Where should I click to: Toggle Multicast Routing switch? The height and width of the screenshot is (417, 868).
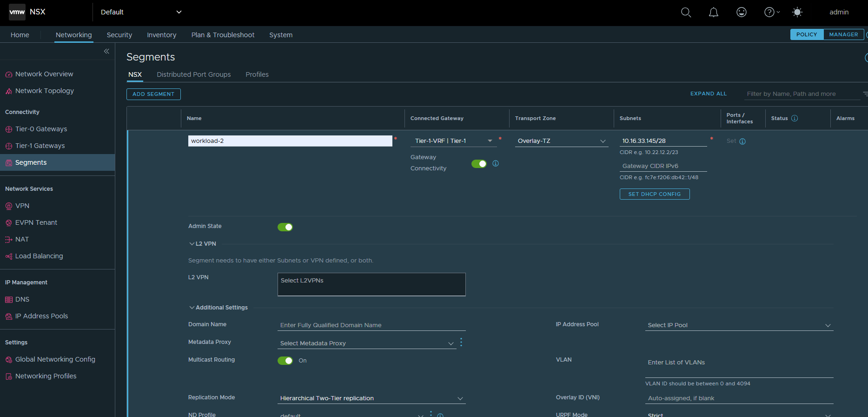[x=285, y=361]
